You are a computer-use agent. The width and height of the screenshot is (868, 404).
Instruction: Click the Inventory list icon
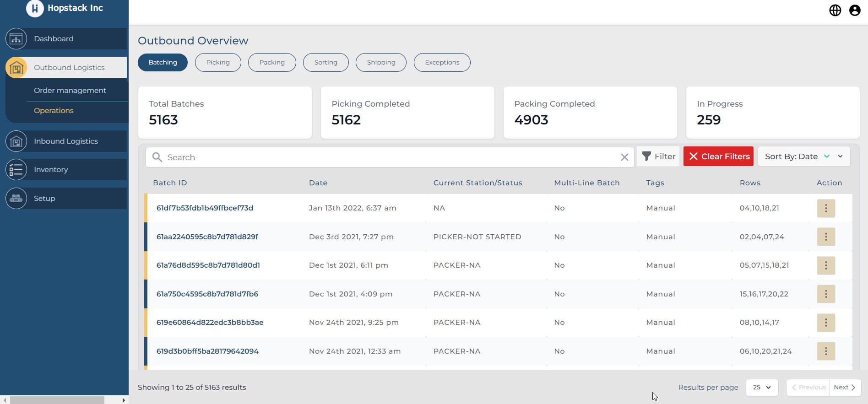coord(16,170)
